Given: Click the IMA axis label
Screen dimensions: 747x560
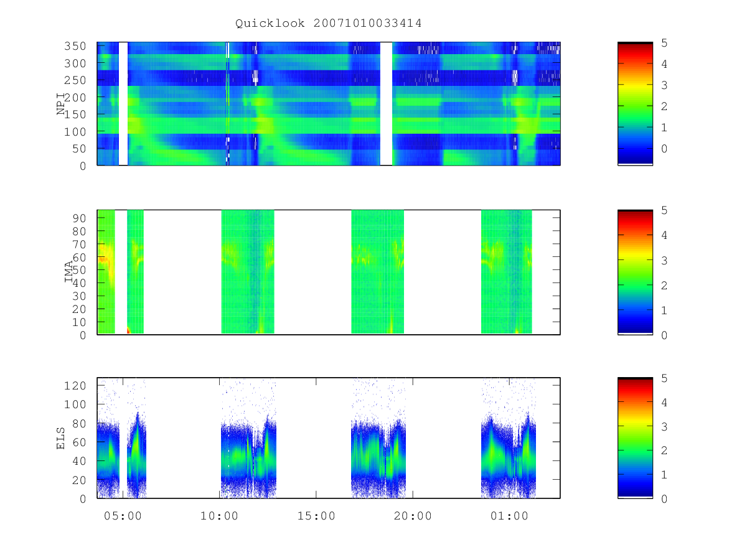Looking at the screenshot, I should point(69,272).
